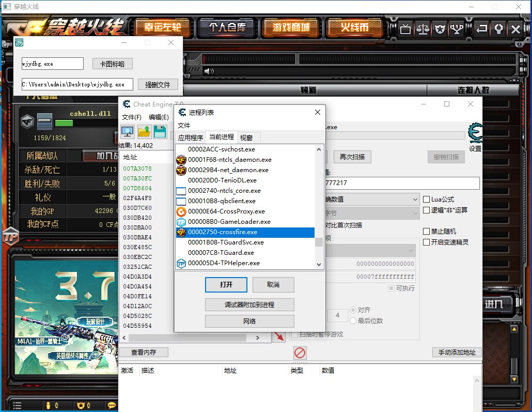Click the return arrow icon in CrossFire bar

481,29
